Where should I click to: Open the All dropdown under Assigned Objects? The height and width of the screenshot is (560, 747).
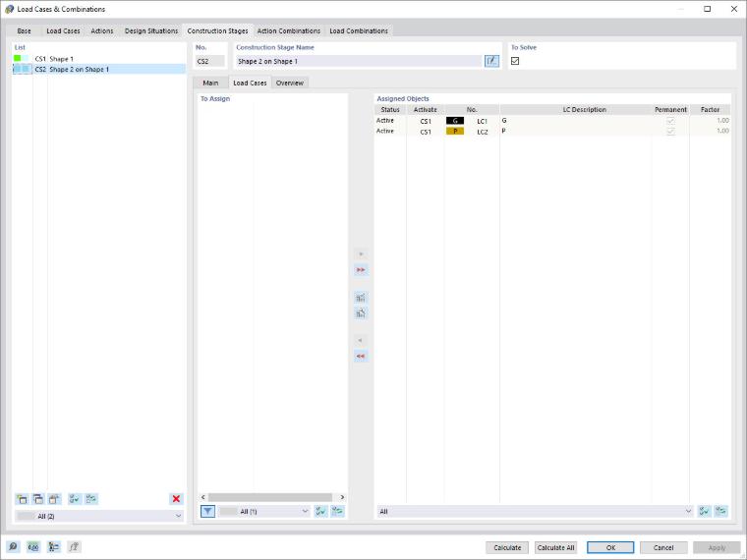tap(535, 512)
